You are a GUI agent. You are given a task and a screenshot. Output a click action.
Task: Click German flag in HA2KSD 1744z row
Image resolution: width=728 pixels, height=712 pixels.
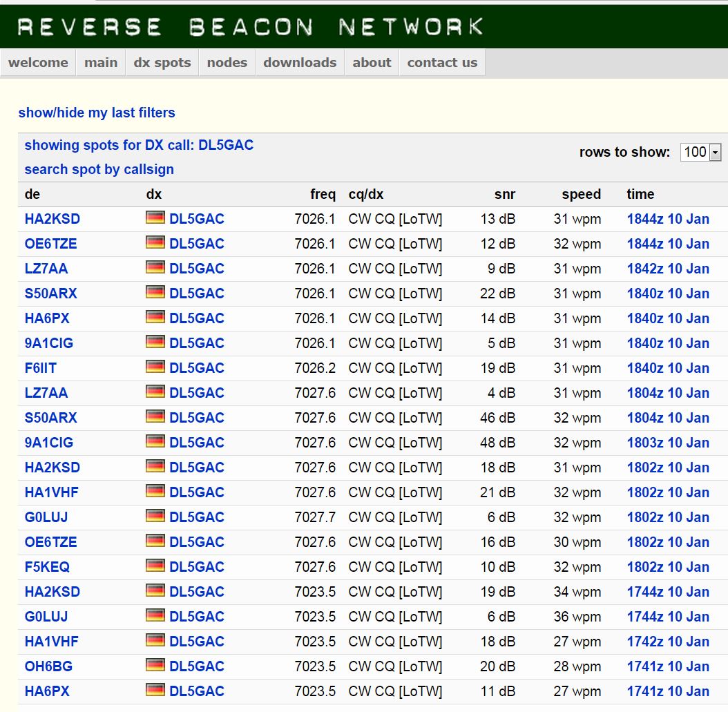pos(155,590)
